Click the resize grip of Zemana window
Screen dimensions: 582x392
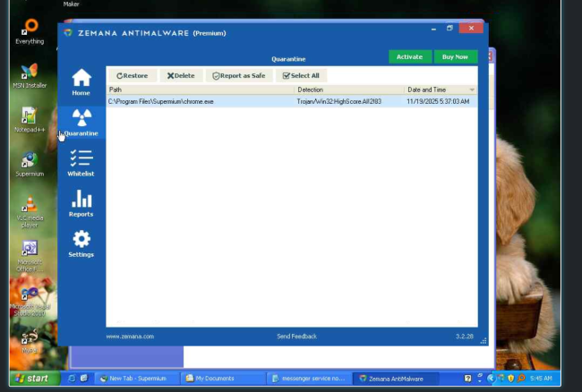[x=484, y=341]
